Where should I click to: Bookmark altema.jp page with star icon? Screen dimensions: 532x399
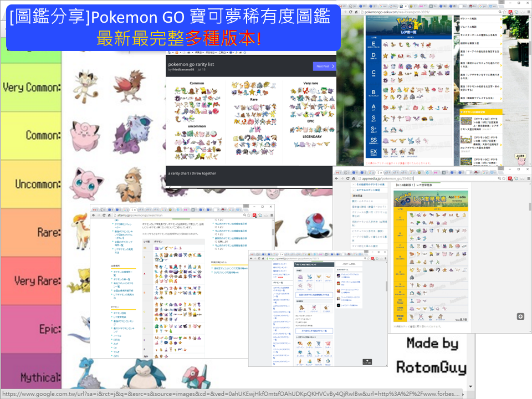point(249,215)
